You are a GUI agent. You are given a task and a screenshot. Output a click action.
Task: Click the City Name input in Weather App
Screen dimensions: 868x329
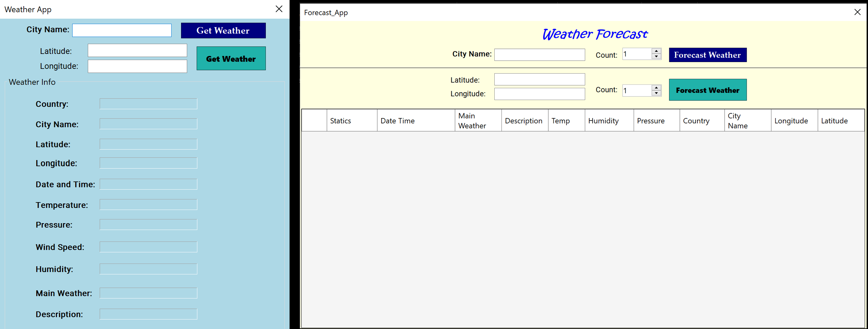122,30
